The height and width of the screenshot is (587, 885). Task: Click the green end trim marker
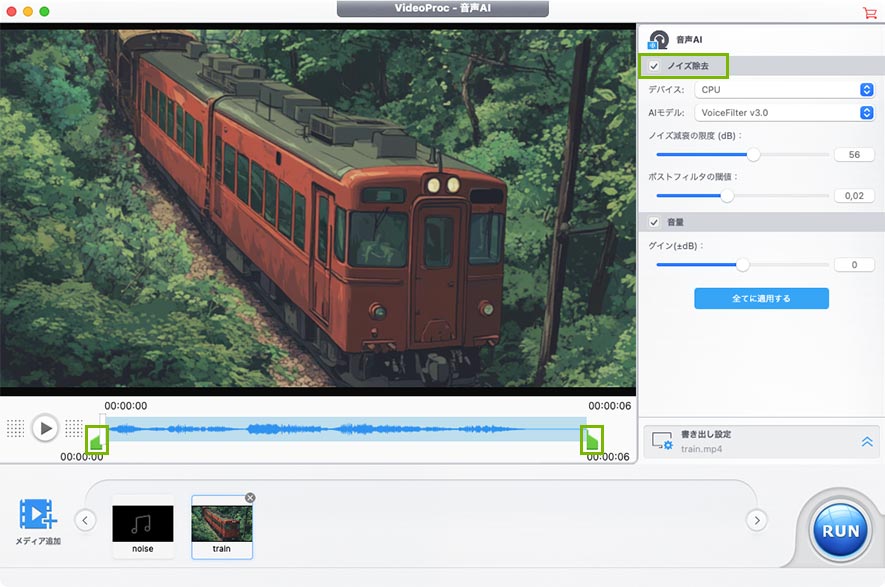(x=592, y=440)
